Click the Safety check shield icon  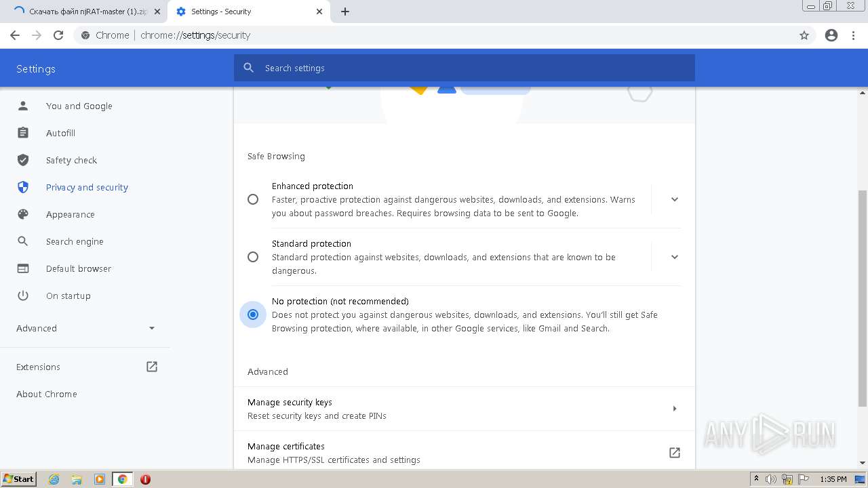click(23, 160)
